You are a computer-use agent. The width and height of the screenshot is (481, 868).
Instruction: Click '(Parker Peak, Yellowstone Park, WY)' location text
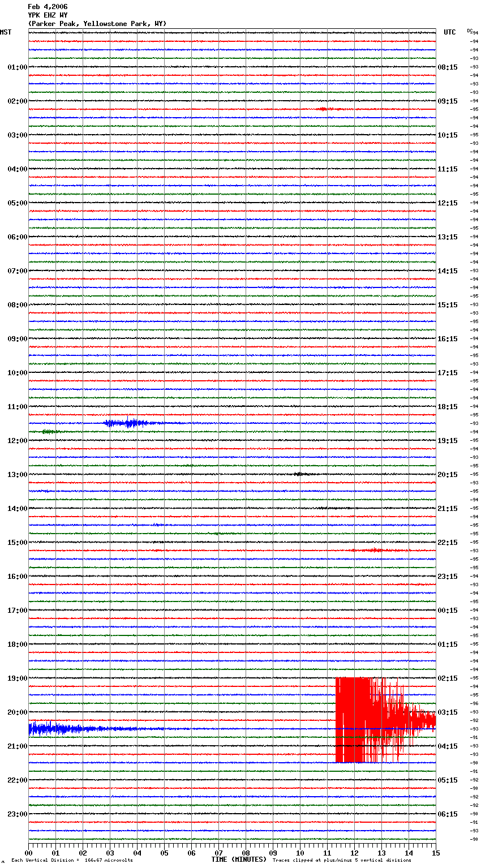(x=97, y=24)
